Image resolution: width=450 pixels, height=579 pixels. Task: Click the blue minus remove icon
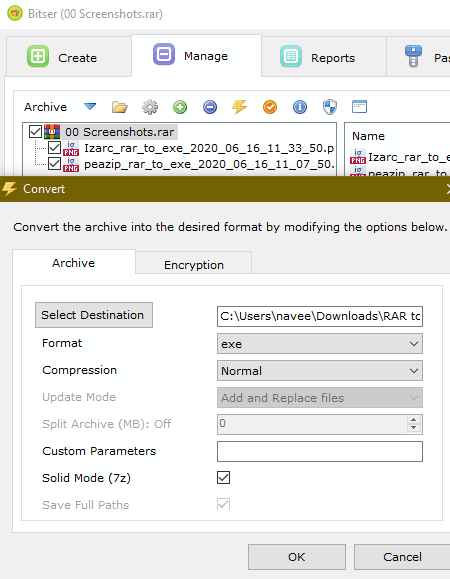point(210,107)
